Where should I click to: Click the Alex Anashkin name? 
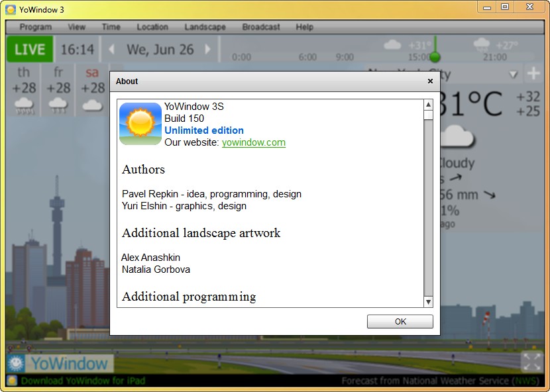[x=150, y=258]
